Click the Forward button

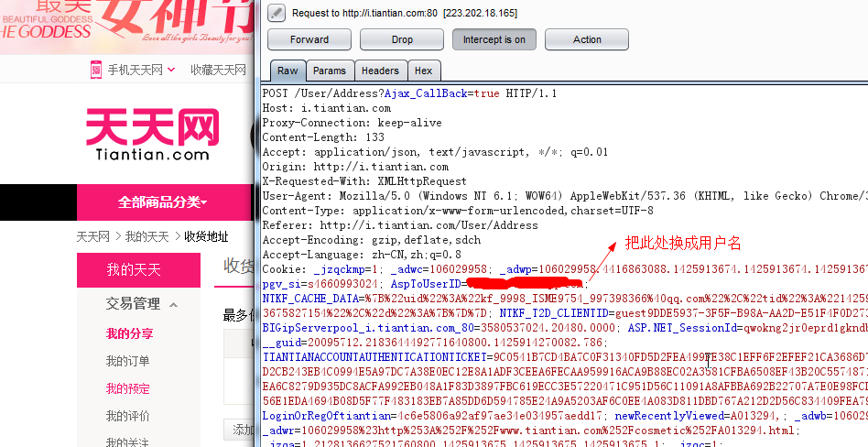tap(309, 39)
